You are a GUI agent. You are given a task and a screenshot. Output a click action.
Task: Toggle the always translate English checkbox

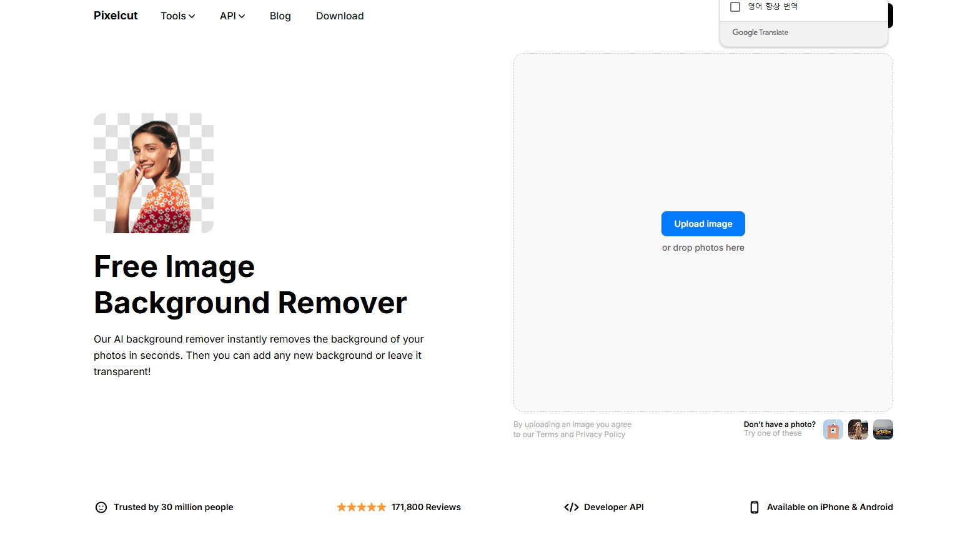[x=735, y=7]
